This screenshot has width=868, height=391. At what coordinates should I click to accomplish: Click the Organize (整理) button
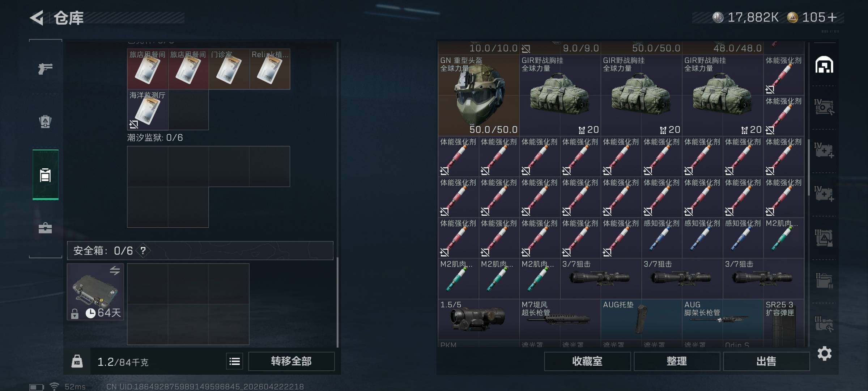(677, 361)
